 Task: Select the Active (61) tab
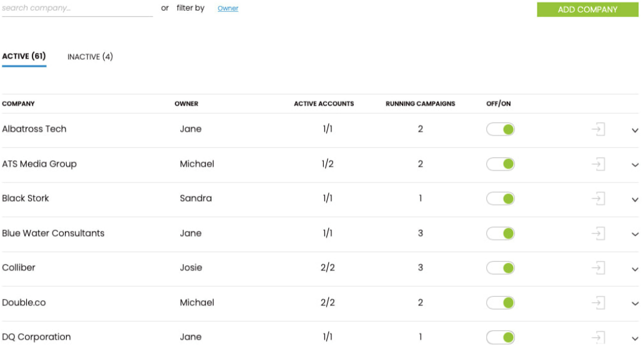point(24,56)
